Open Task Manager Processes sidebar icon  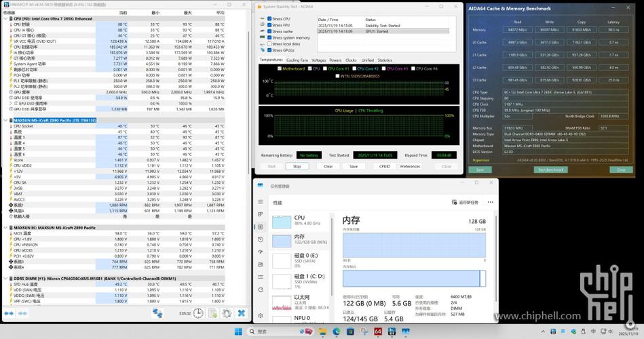pyautogui.click(x=261, y=214)
